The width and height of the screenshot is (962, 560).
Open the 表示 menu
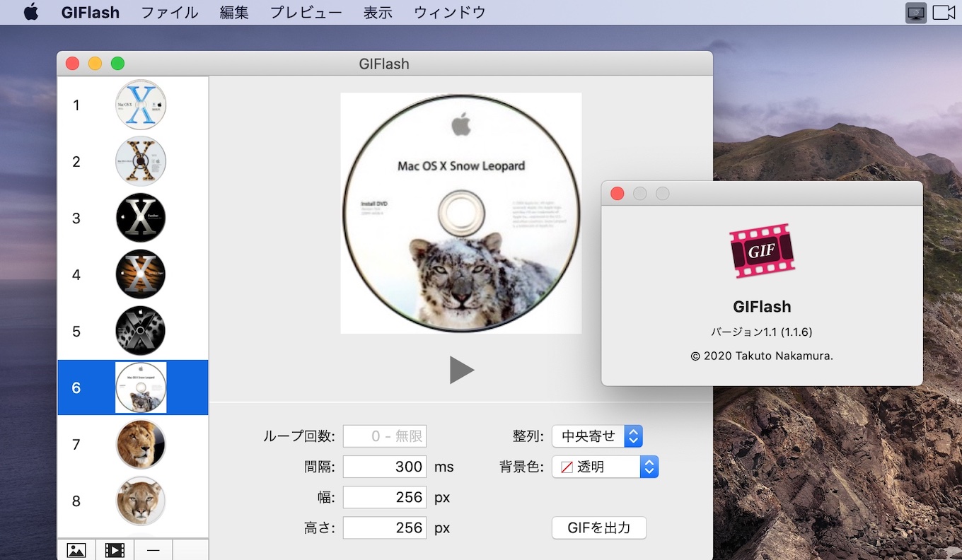point(378,12)
